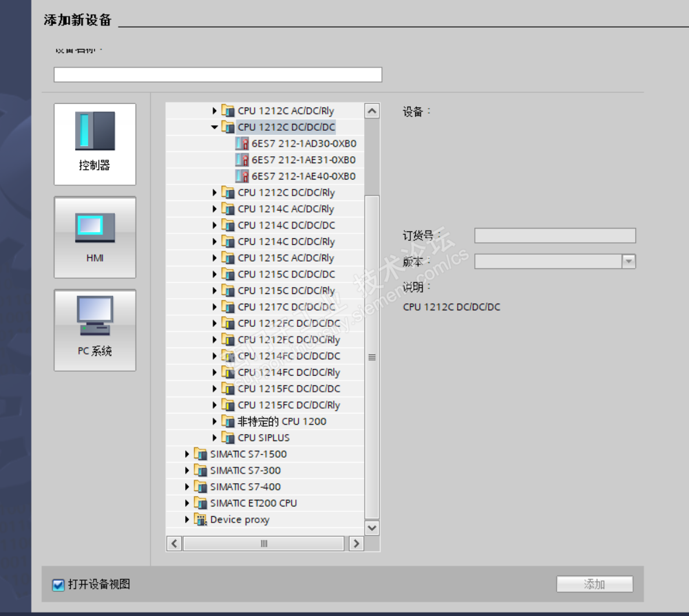Expand the CPU 1214FC DC/DC/DC node
The image size is (689, 616).
[x=215, y=356]
